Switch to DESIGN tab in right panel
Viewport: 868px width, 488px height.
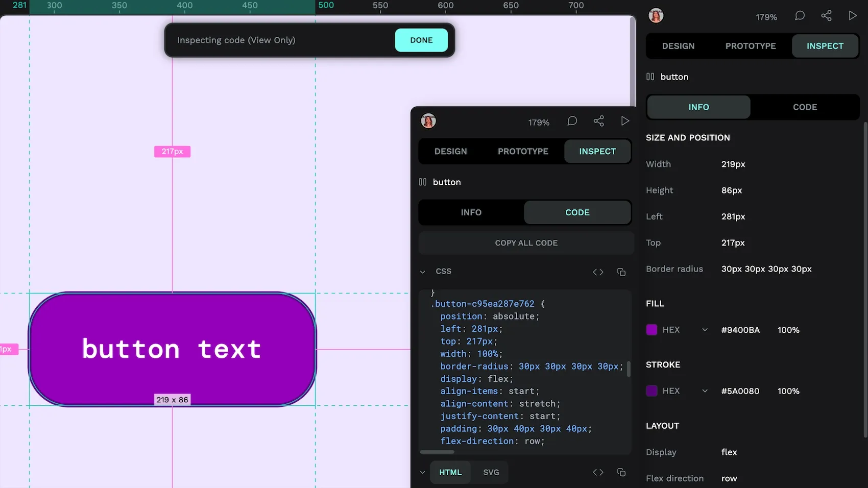point(678,46)
